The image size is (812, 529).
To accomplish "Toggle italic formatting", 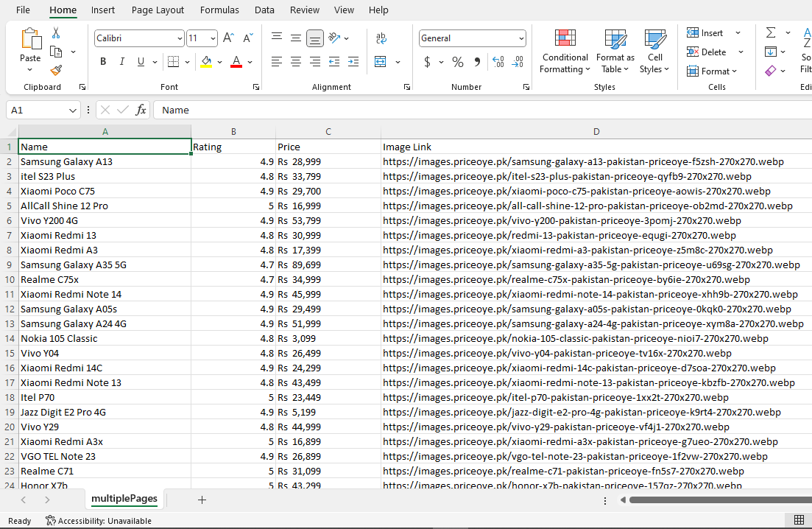I will [x=121, y=61].
